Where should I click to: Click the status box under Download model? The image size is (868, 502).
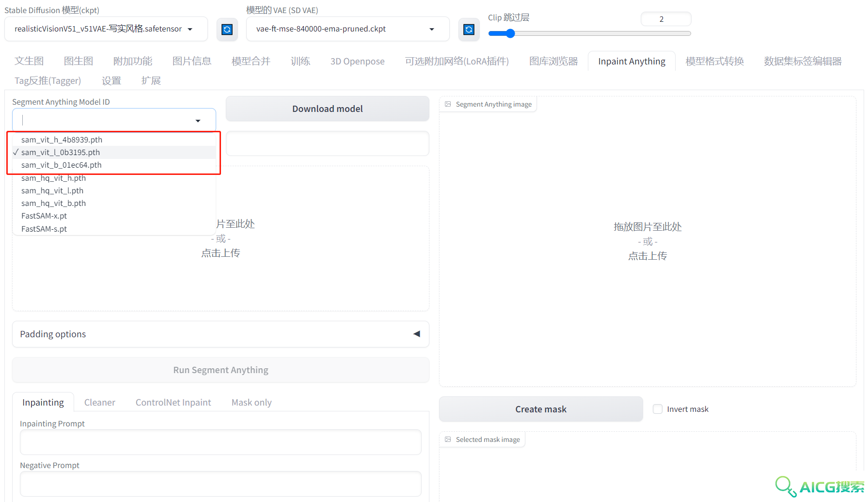(328, 143)
